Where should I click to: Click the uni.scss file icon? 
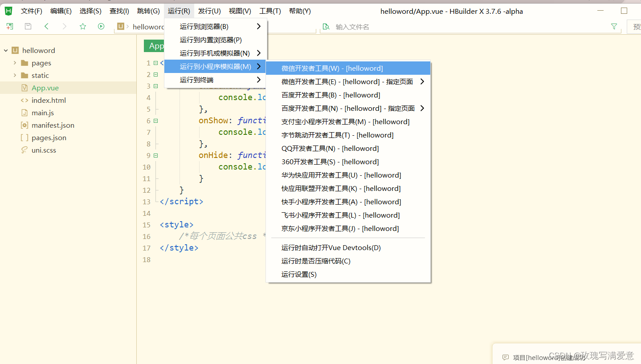(x=24, y=150)
